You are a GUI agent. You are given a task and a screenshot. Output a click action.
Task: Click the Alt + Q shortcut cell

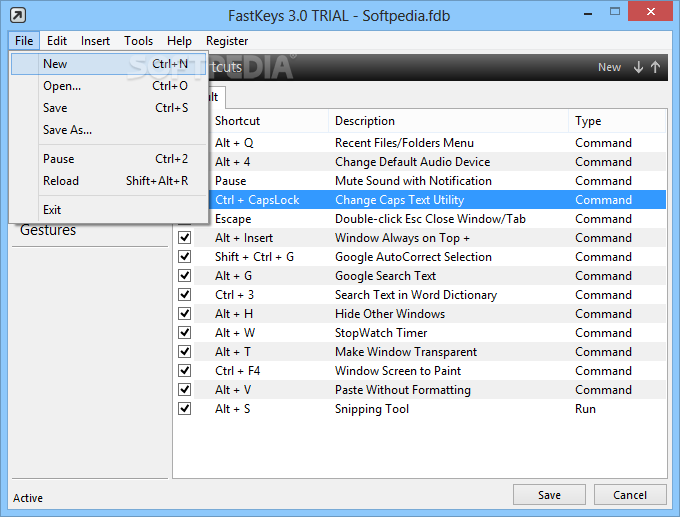pyautogui.click(x=234, y=143)
